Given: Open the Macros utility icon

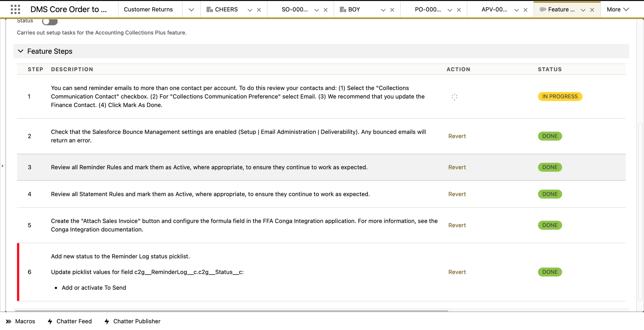Looking at the screenshot, I should click(x=9, y=321).
